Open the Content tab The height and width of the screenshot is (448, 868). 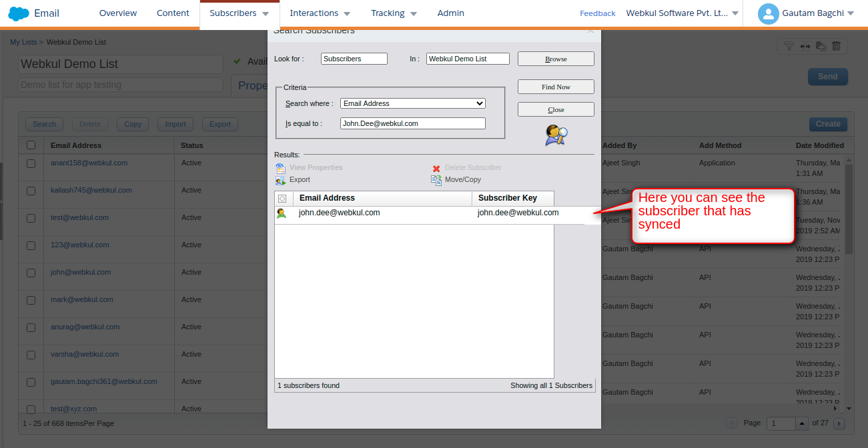[173, 13]
